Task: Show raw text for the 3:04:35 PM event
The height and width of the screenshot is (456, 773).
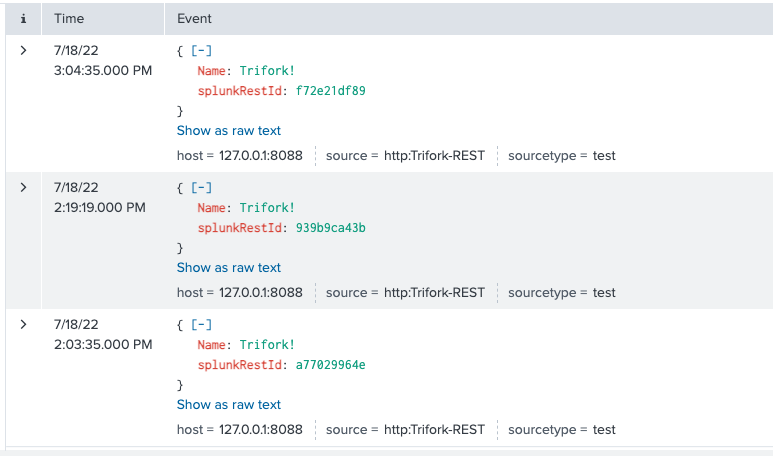Action: [x=229, y=131]
